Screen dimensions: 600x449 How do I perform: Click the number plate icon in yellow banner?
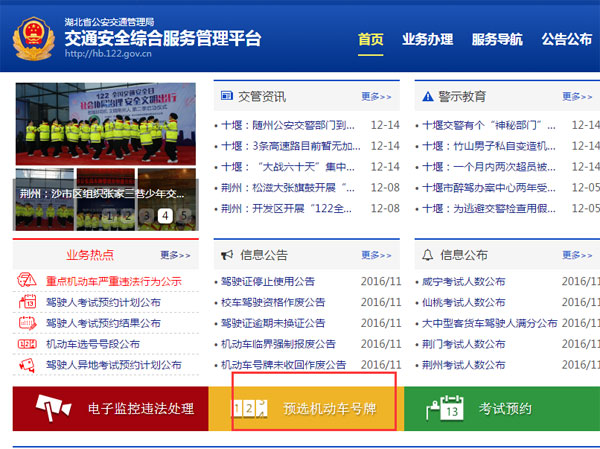click(x=250, y=408)
